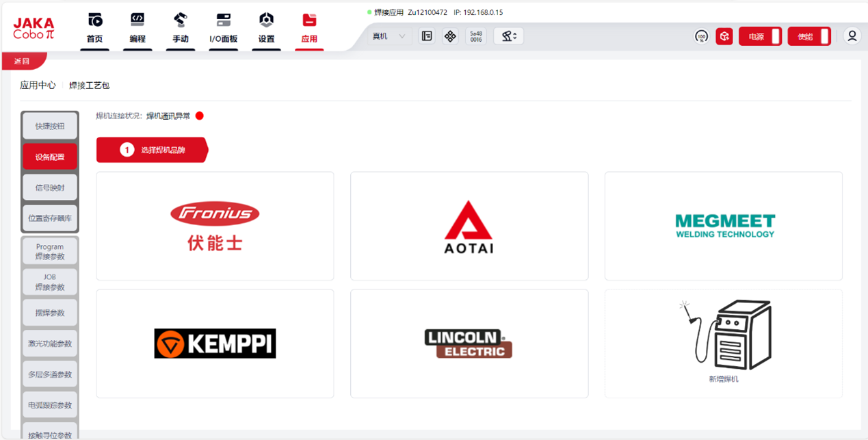The image size is (868, 440).
Task: Click the red 3D cube icon
Action: [x=724, y=36]
